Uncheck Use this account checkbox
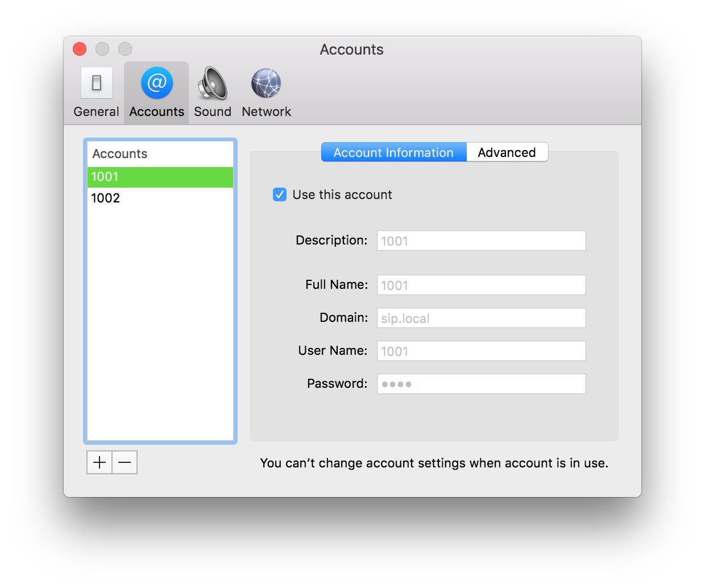 click(x=280, y=194)
